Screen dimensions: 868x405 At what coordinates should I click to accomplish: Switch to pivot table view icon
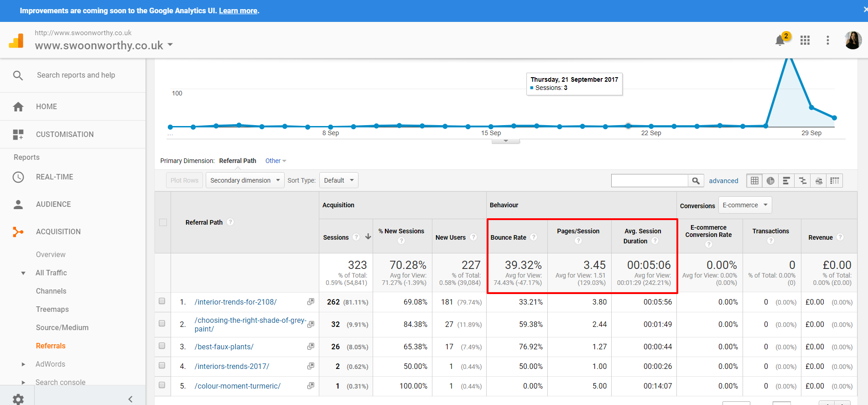(x=835, y=181)
